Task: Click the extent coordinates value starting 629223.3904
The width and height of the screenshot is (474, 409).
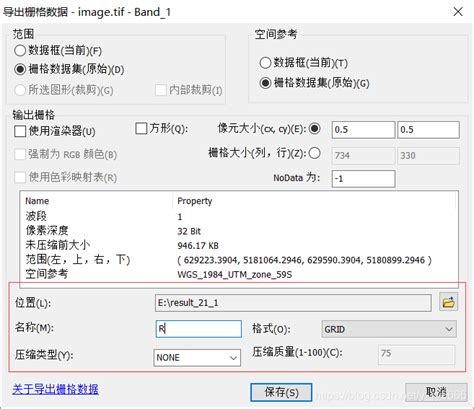Action: point(304,260)
